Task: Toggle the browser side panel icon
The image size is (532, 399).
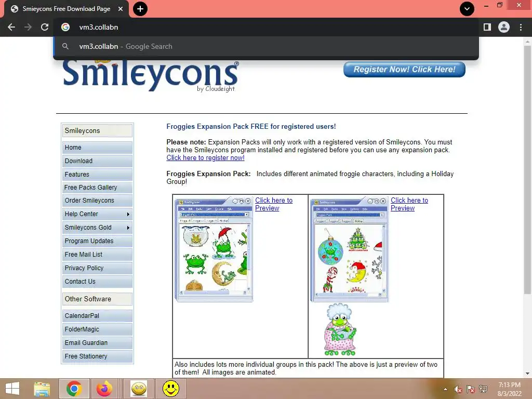Action: (x=487, y=27)
